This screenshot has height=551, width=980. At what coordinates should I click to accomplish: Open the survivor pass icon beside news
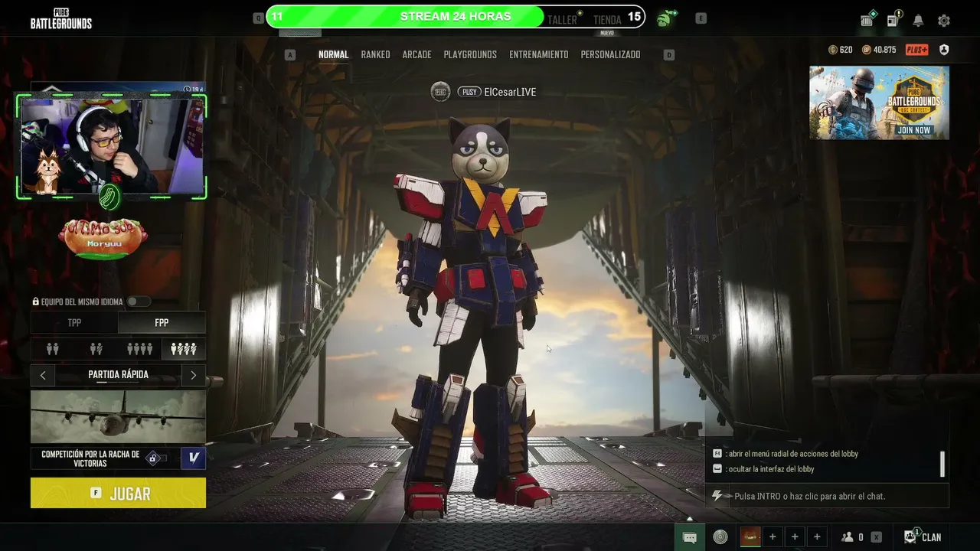click(867, 20)
